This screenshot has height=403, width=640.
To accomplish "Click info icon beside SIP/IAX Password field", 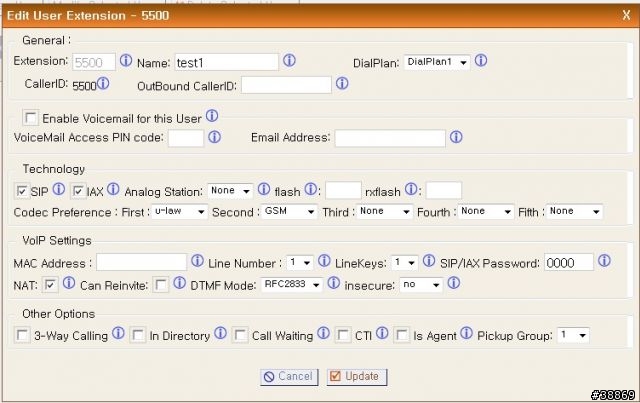I will point(604,261).
